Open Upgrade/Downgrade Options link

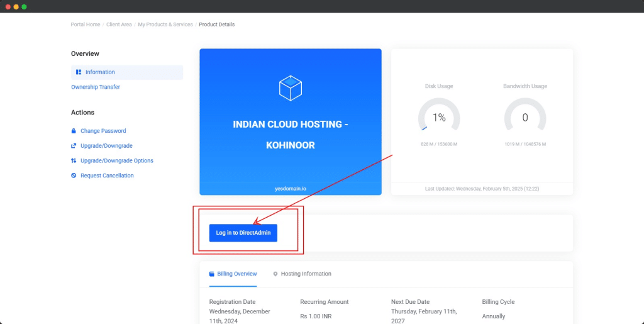(x=116, y=160)
